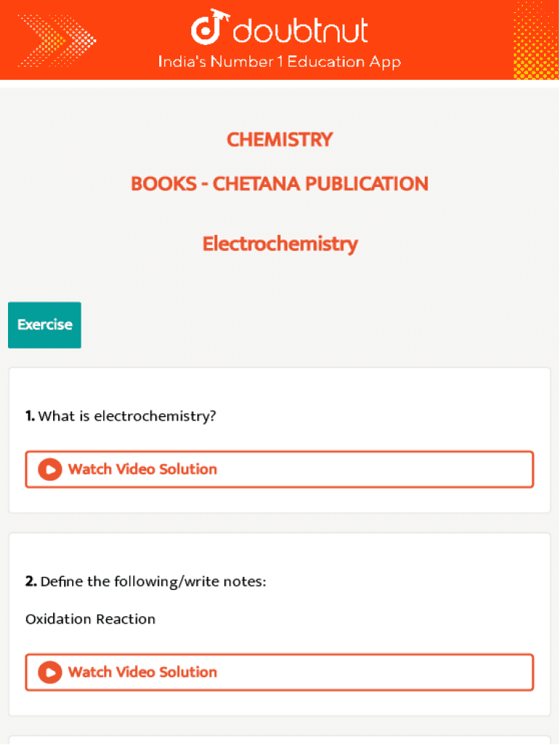Click the question number 2 label

click(x=31, y=582)
